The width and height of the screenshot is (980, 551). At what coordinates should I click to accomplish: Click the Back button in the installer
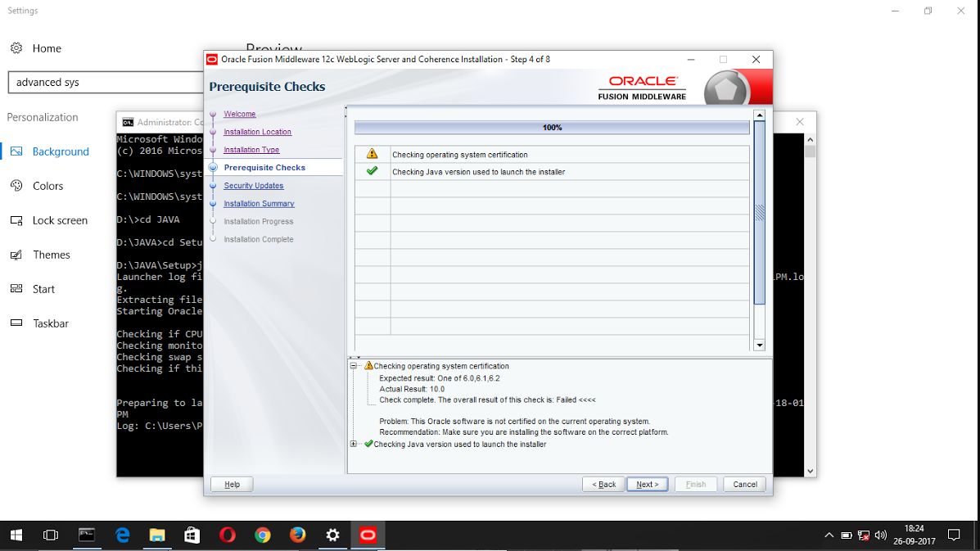click(603, 484)
